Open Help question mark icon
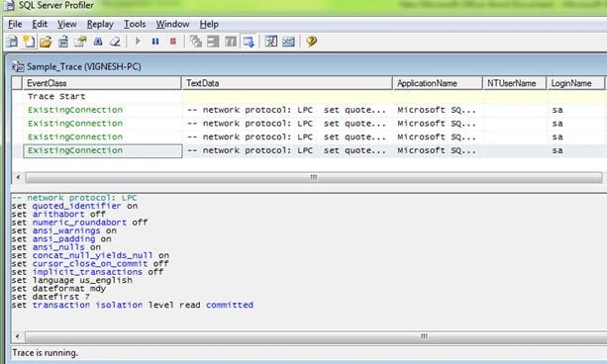This screenshot has width=607, height=364. 311,41
